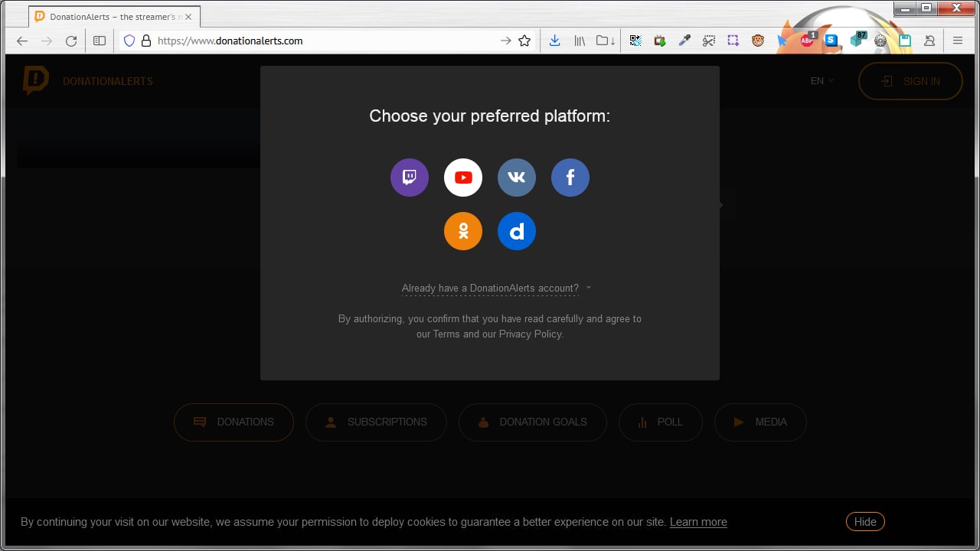Click the tracking protection shield icon
The width and height of the screenshot is (980, 551).
(x=129, y=41)
